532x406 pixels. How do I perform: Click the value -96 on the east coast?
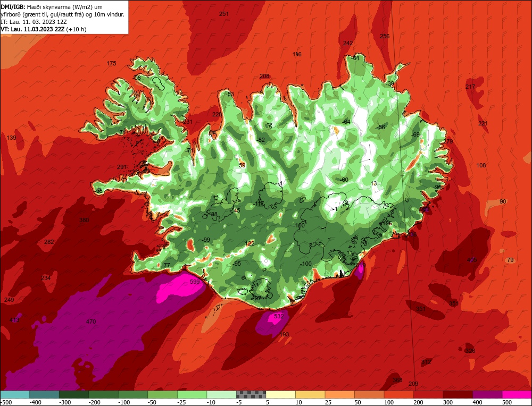(x=438, y=188)
